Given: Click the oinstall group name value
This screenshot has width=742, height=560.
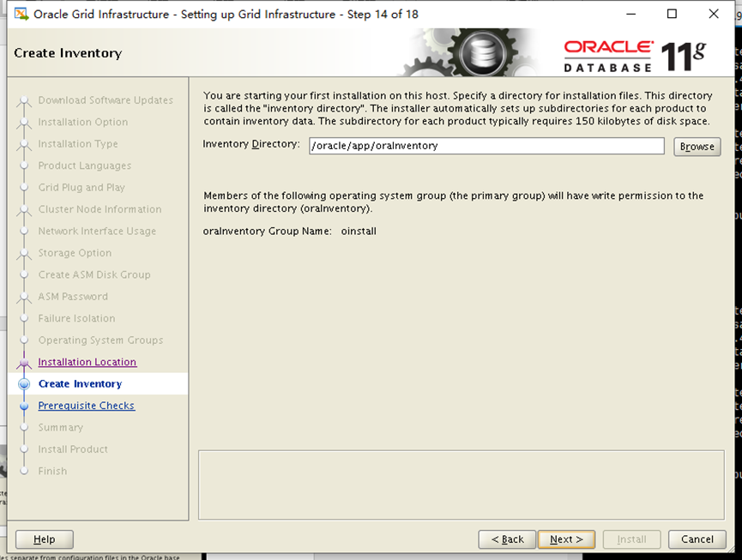Looking at the screenshot, I should click(x=359, y=232).
